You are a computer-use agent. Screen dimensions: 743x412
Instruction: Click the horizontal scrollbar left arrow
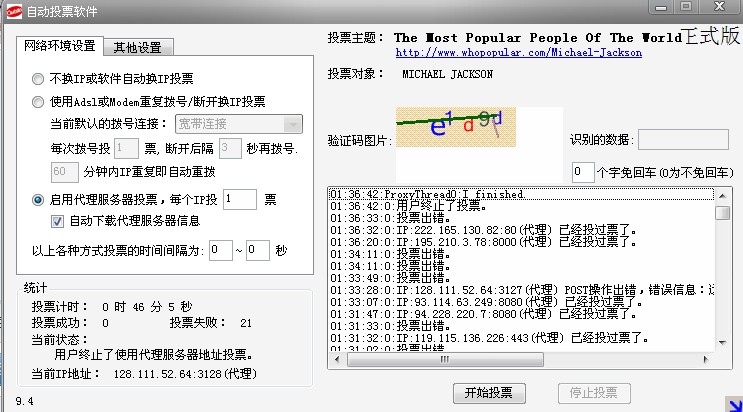(336, 358)
